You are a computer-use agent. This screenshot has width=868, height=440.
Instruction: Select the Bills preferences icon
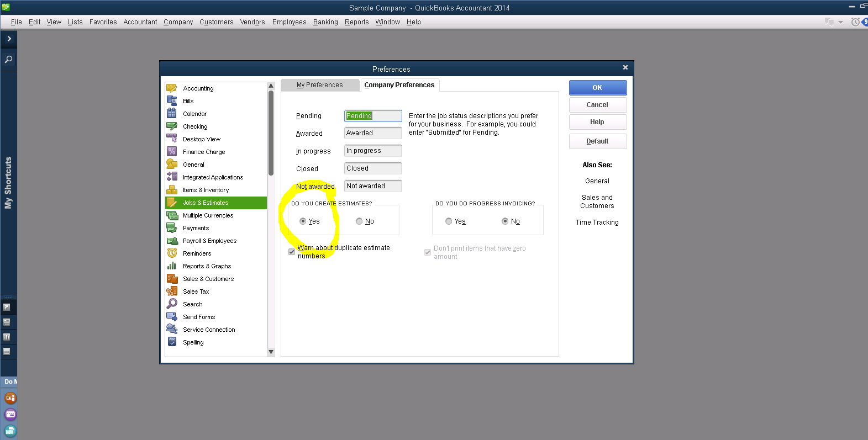172,101
